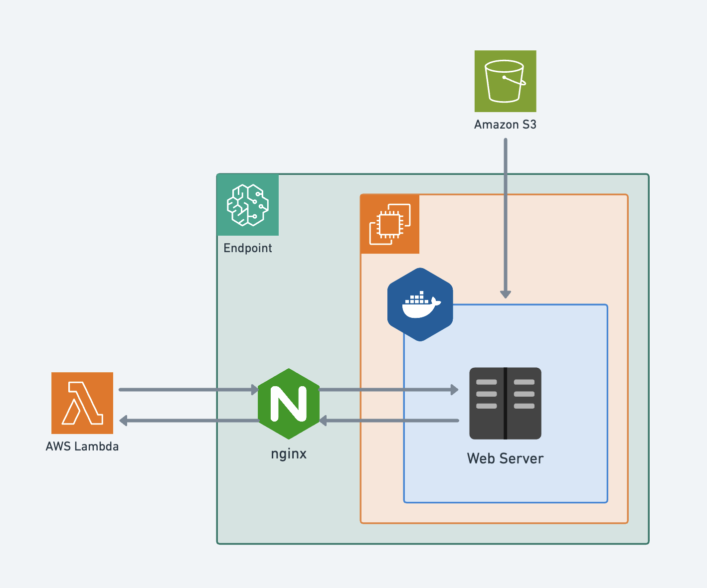Click the SageMaker Endpoint brain icon
707x588 pixels.
(x=248, y=205)
